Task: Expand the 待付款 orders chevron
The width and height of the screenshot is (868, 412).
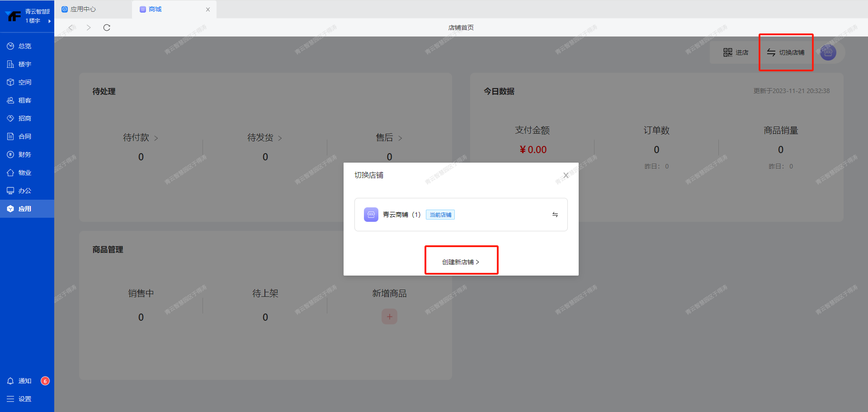Action: point(156,138)
